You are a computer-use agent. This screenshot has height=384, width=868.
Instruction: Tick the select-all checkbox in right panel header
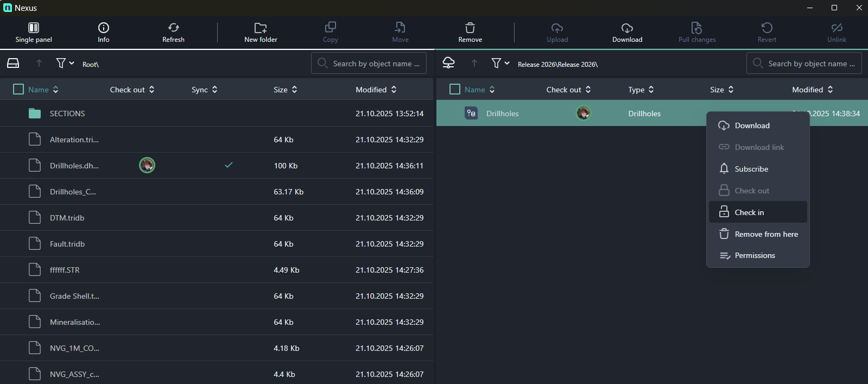tap(455, 90)
